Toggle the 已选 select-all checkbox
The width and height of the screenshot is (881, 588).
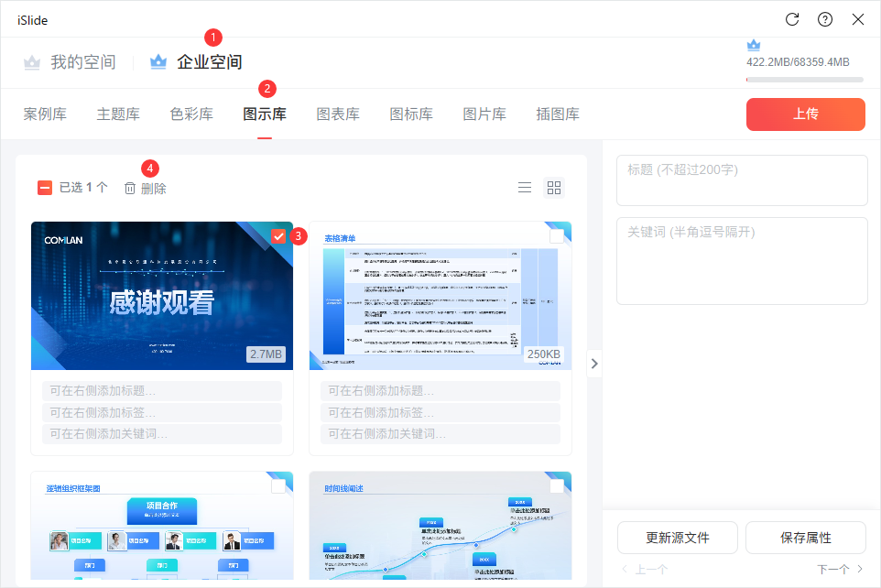[x=45, y=188]
